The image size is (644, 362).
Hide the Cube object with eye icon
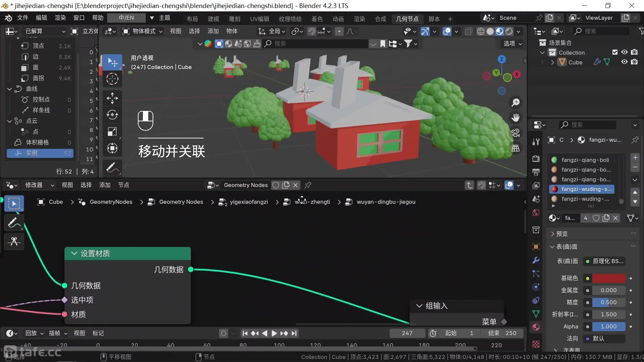tap(624, 62)
